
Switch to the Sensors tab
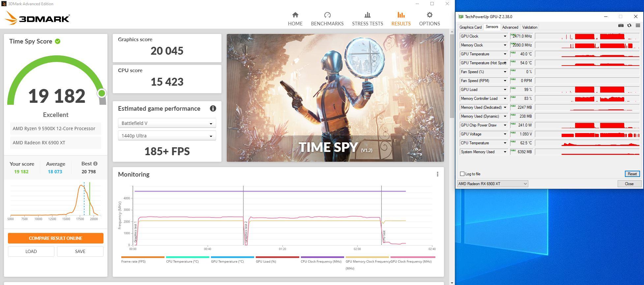pos(492,27)
